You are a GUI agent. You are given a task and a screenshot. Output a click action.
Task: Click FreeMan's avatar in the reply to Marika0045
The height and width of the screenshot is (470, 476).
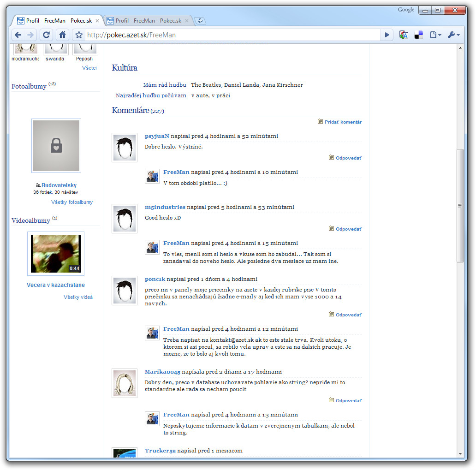(152, 419)
